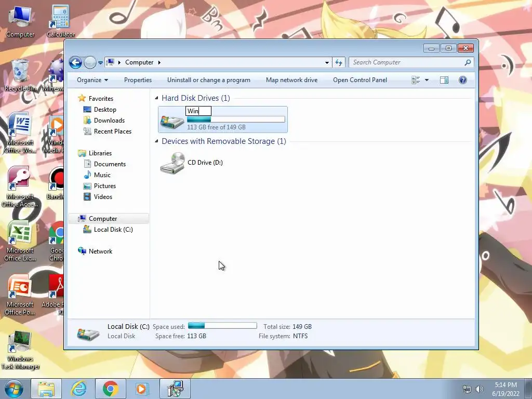
Task: Click the taskbar clock showing 5:14 PM
Action: pos(506,389)
